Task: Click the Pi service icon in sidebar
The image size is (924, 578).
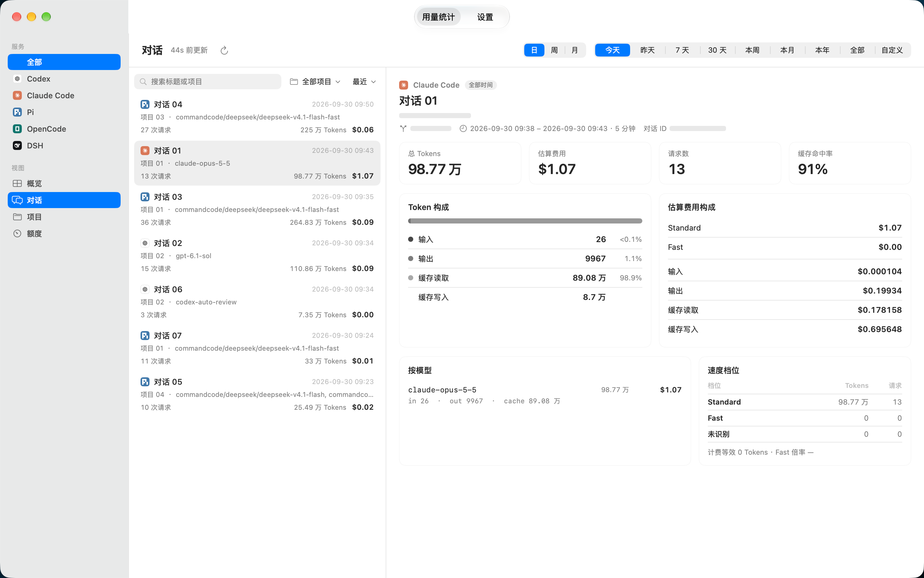Action: [17, 112]
